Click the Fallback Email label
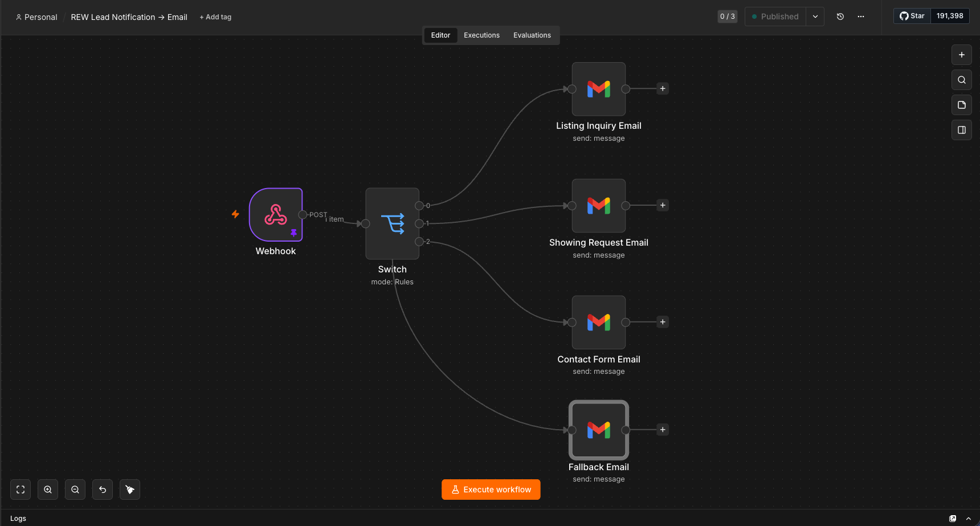The height and width of the screenshot is (526, 980). tap(599, 467)
